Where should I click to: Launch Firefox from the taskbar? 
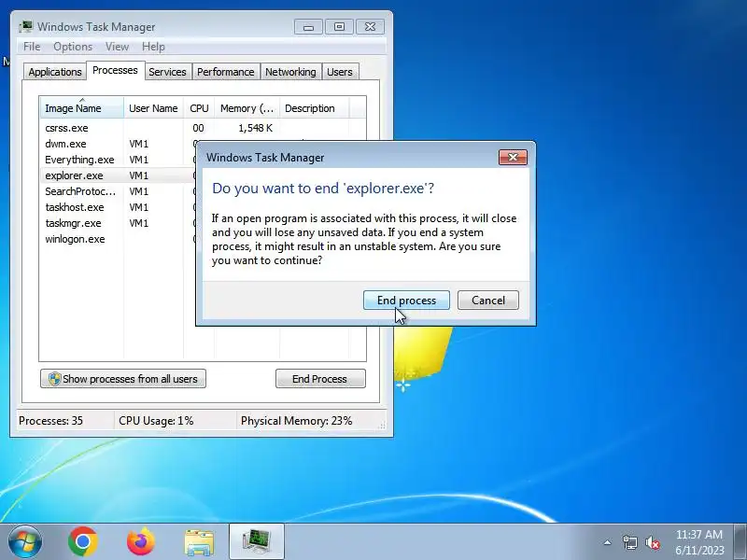(x=141, y=541)
